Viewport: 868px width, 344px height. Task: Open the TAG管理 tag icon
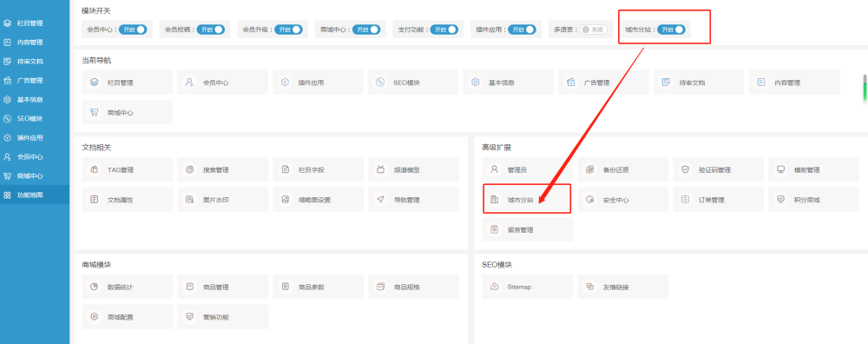pos(95,169)
